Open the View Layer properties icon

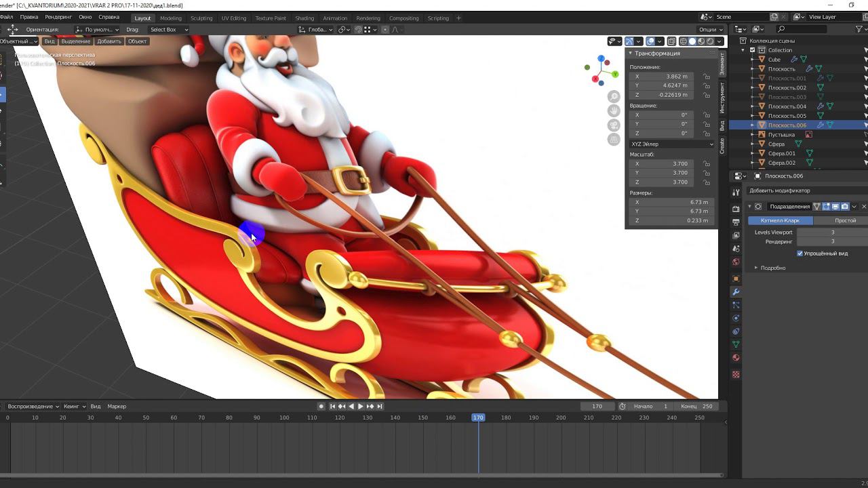(736, 235)
